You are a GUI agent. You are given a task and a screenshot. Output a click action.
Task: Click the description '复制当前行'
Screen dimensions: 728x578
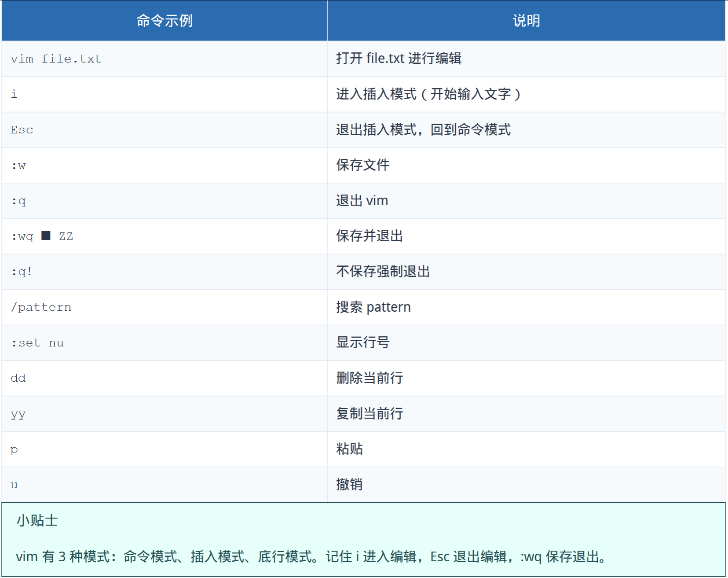click(369, 414)
